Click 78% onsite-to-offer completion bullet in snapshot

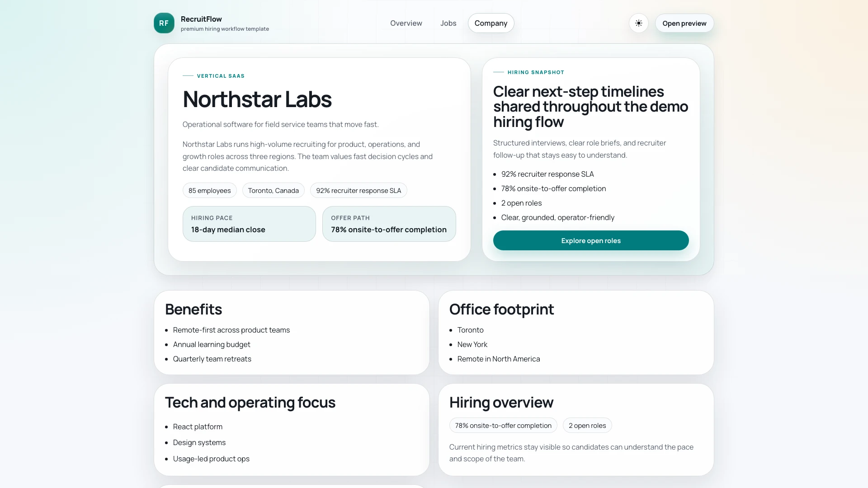click(553, 188)
